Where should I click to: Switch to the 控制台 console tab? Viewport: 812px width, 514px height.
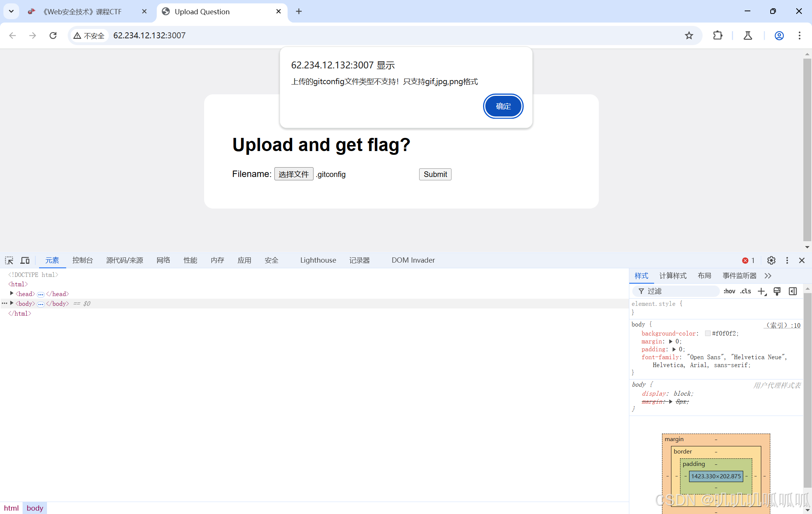coord(82,260)
